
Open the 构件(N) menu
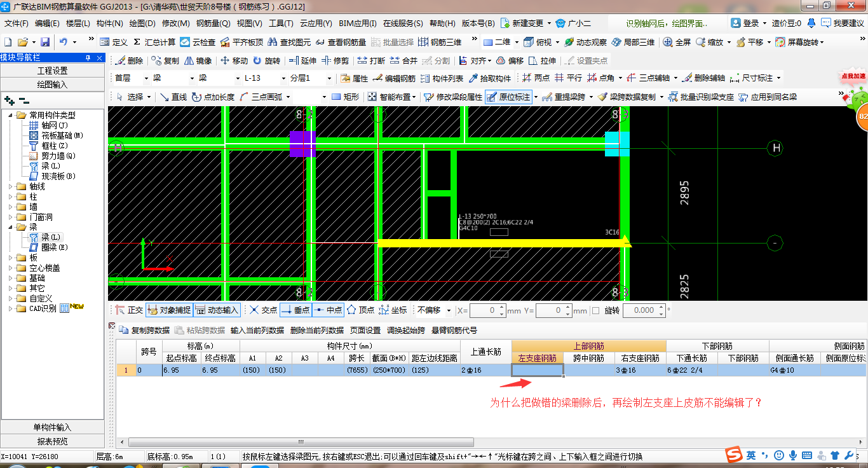(109, 24)
